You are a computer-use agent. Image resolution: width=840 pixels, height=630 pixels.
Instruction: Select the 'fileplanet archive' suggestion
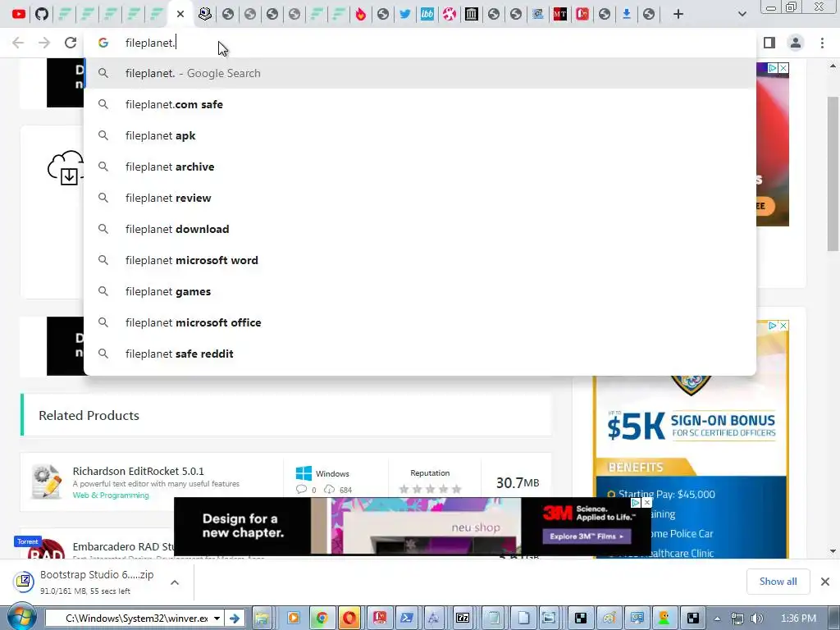click(x=420, y=167)
